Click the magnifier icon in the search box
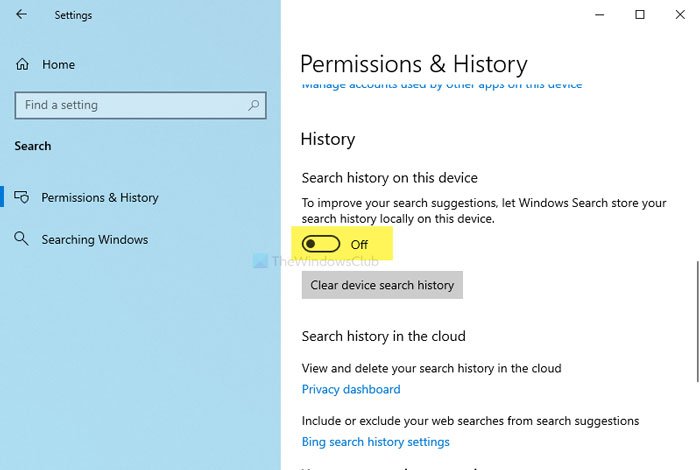The height and width of the screenshot is (470, 700). [x=254, y=105]
